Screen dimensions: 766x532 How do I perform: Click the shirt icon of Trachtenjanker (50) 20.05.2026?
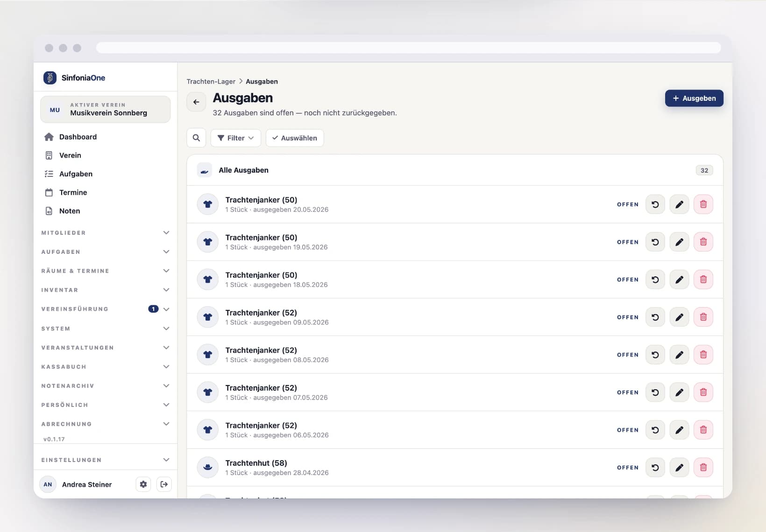(x=208, y=204)
